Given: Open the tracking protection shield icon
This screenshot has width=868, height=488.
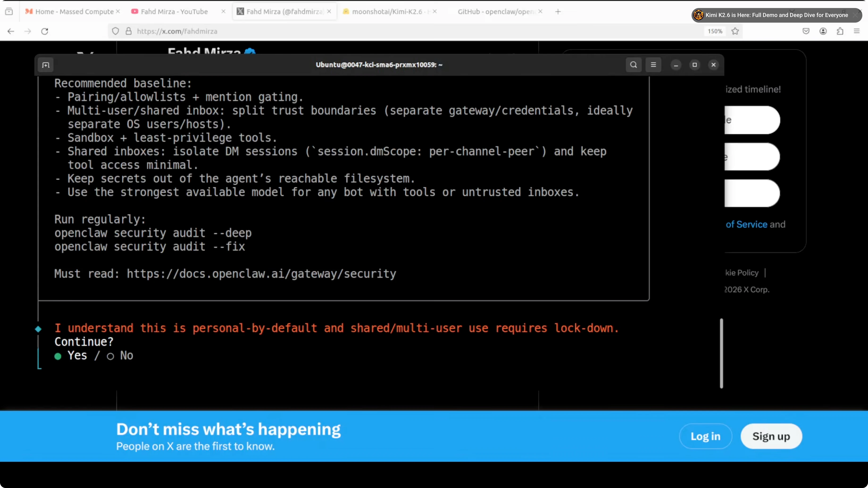Looking at the screenshot, I should click(x=116, y=31).
